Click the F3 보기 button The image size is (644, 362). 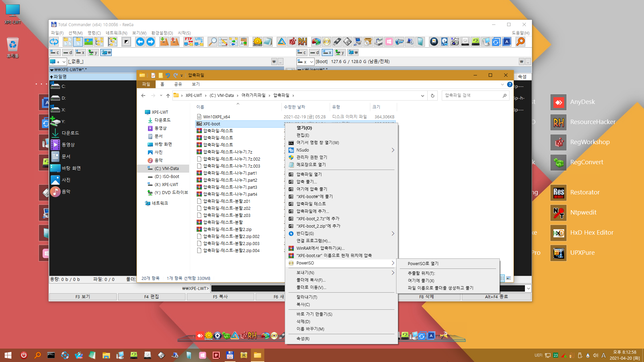tap(83, 297)
